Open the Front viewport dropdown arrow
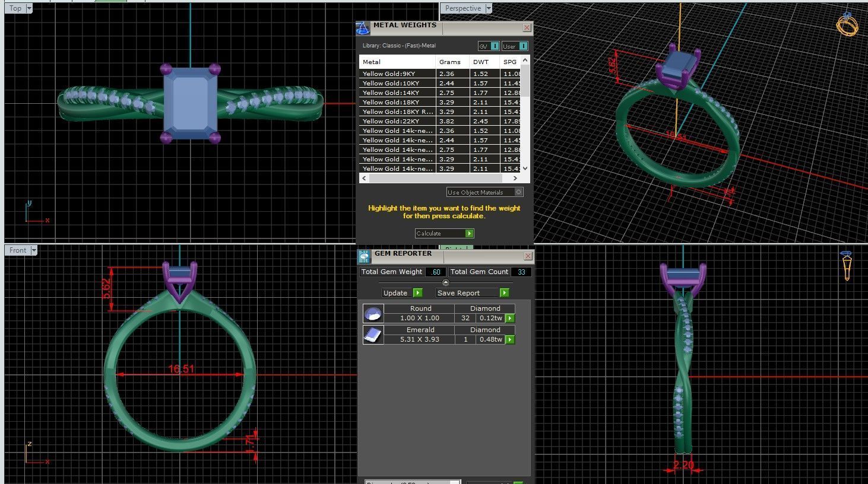The height and width of the screenshot is (484, 868). pos(34,250)
